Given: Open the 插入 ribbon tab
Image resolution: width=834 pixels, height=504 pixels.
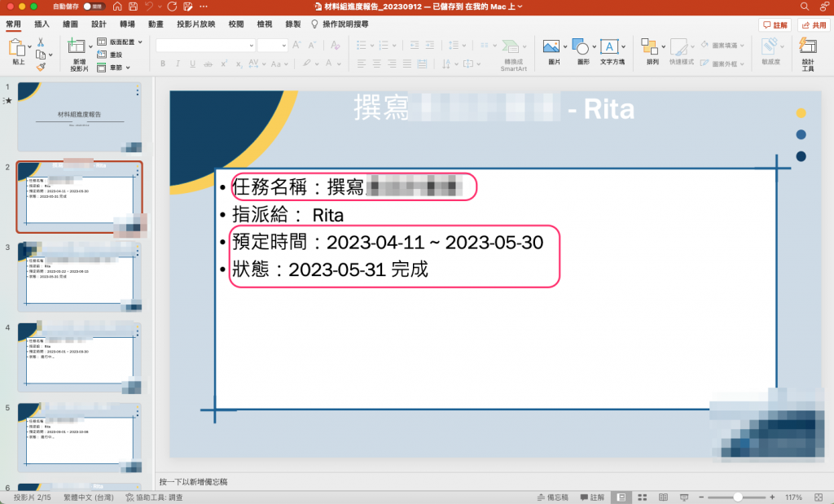Looking at the screenshot, I should (x=42, y=24).
